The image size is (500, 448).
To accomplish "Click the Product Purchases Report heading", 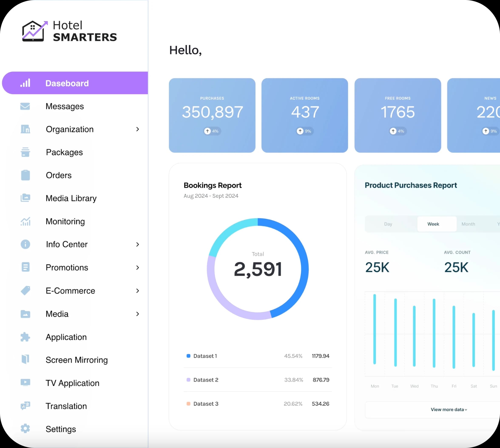I will click(411, 185).
